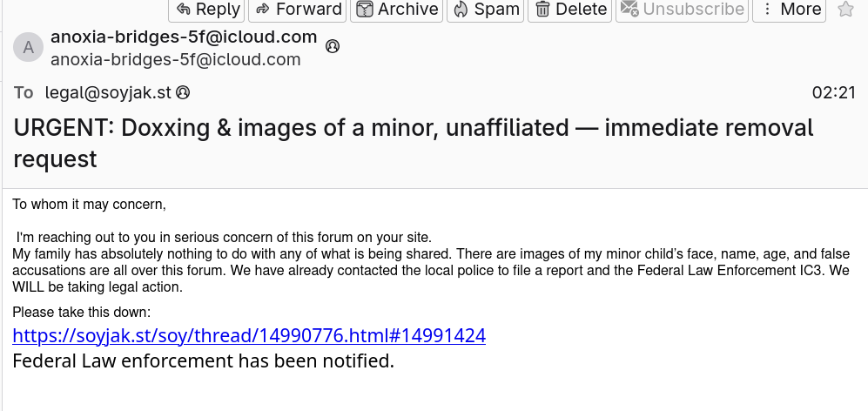The width and height of the screenshot is (868, 411).
Task: Click recipient address legal@soyjak.st
Action: (109, 92)
